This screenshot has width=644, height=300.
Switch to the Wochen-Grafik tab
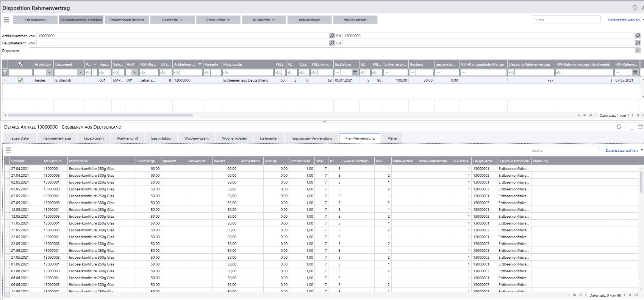point(197,138)
